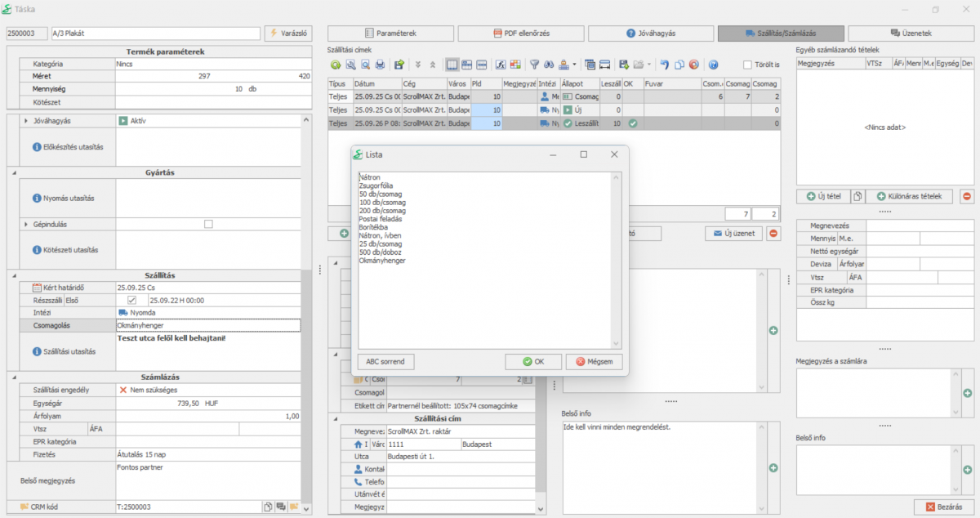Viewport: 980px width, 518px height.
Task: Click the blue undo arrow icon
Action: [x=665, y=65]
